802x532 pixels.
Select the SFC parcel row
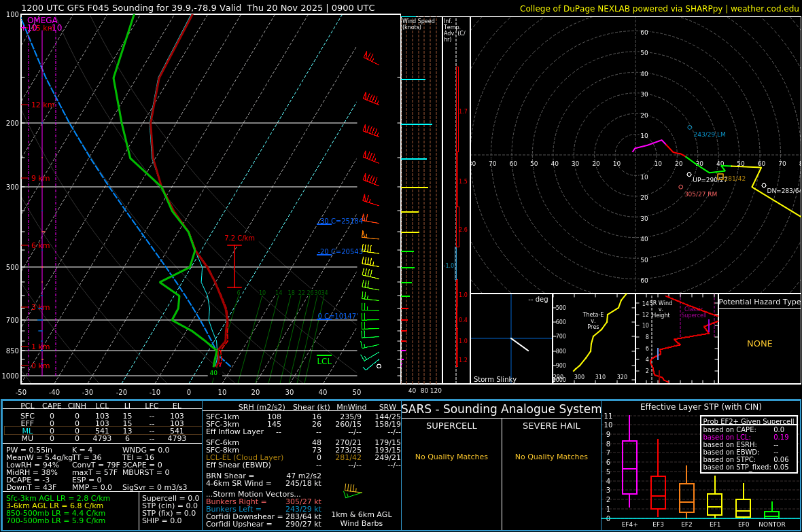(102, 416)
